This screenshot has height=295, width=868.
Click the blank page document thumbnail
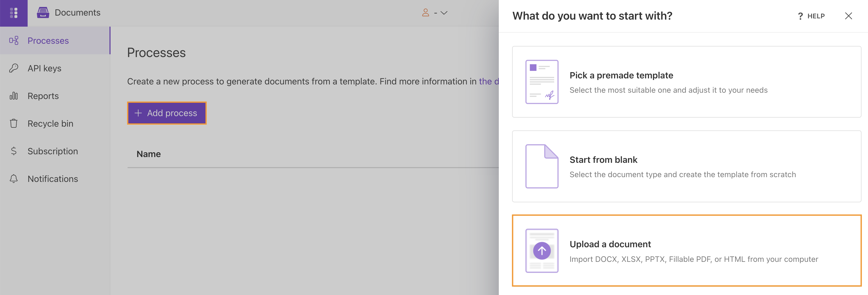pos(542,166)
